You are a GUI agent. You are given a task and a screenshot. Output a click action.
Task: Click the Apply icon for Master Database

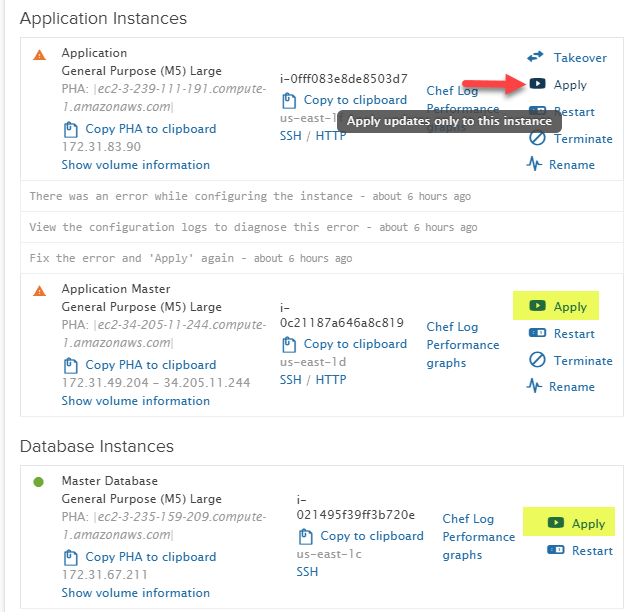coord(554,523)
